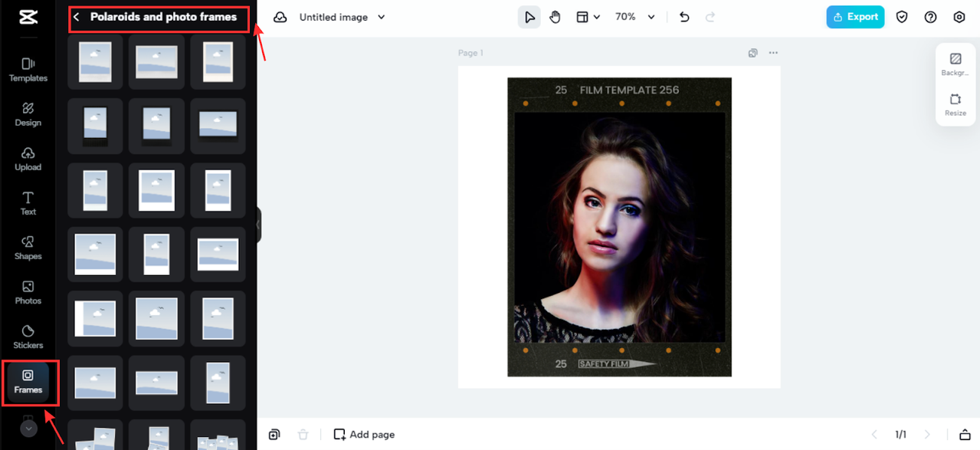Choose the large square frame, fifth row middle
The height and width of the screenshot is (450, 980).
pyautogui.click(x=156, y=319)
